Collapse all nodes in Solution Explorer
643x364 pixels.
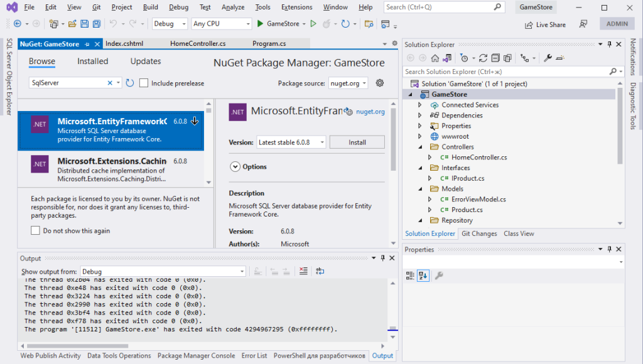coord(495,57)
